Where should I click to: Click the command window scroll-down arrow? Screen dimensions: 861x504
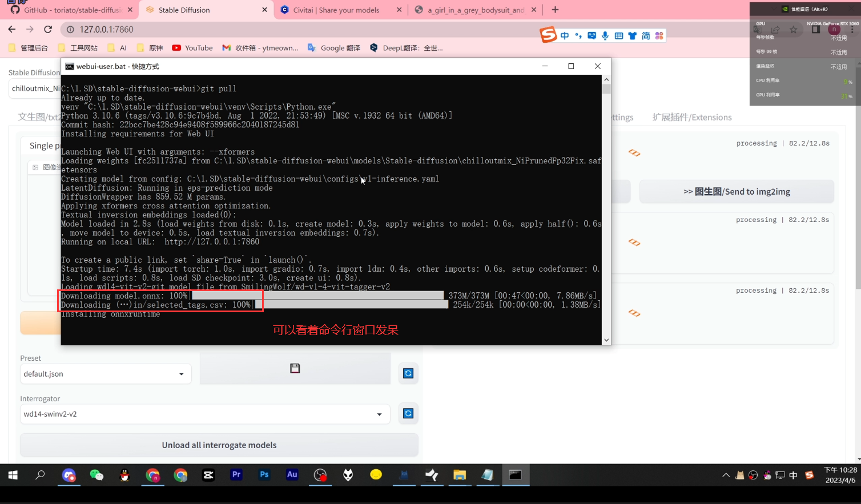pyautogui.click(x=606, y=340)
